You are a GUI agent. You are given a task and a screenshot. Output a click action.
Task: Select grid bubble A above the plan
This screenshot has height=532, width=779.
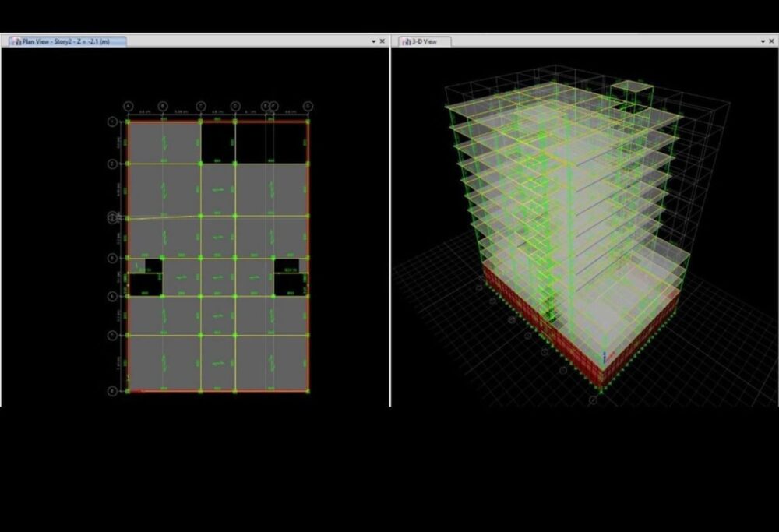(x=129, y=106)
